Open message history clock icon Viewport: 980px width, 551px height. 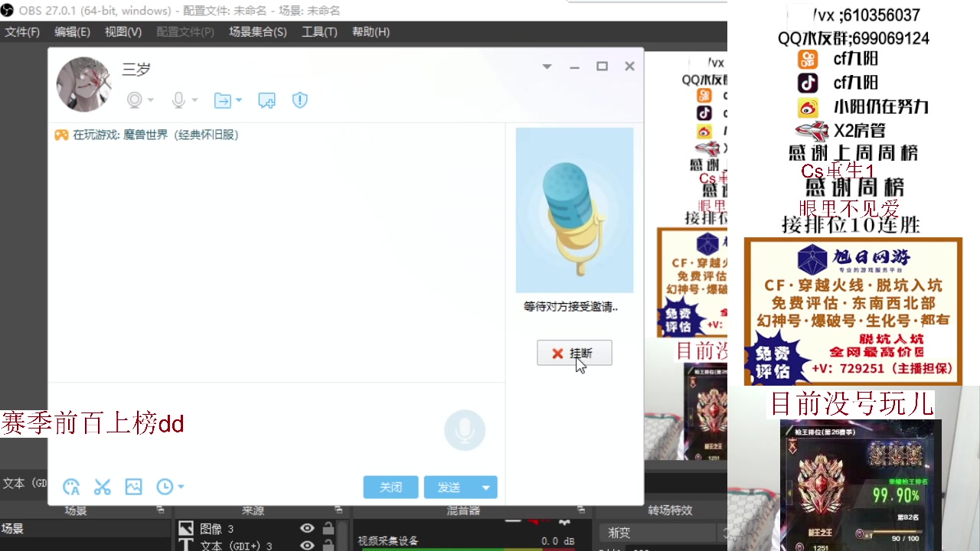pos(165,487)
